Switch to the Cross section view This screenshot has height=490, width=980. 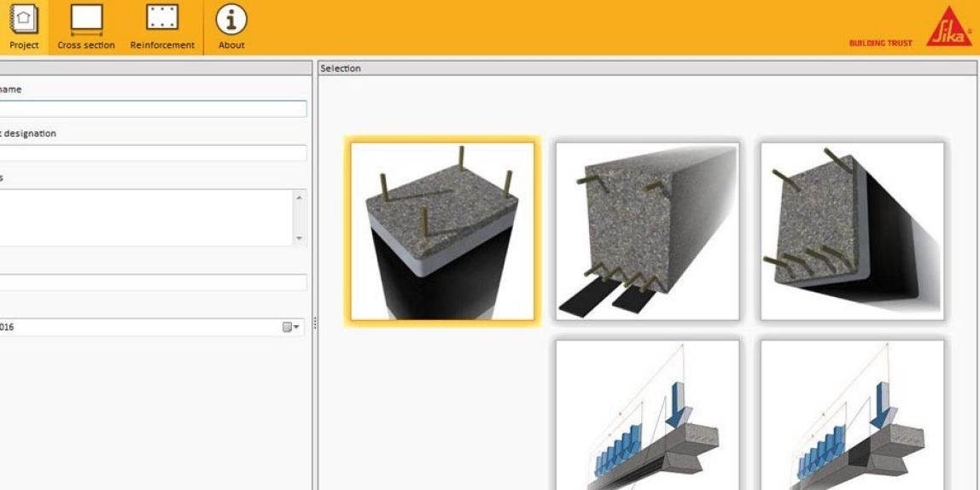[86, 27]
